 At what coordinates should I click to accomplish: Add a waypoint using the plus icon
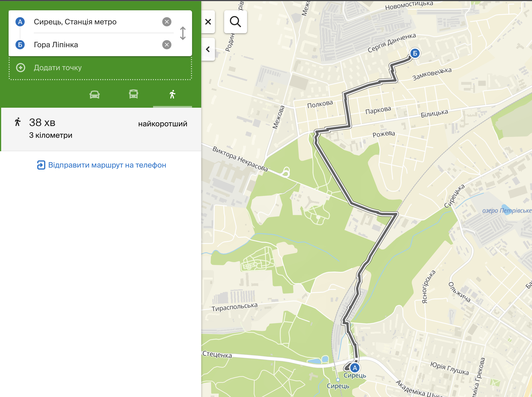tap(21, 68)
